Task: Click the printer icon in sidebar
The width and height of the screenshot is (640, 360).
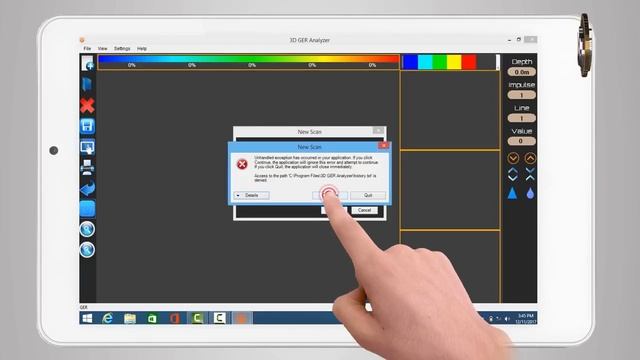Action: coord(87,167)
